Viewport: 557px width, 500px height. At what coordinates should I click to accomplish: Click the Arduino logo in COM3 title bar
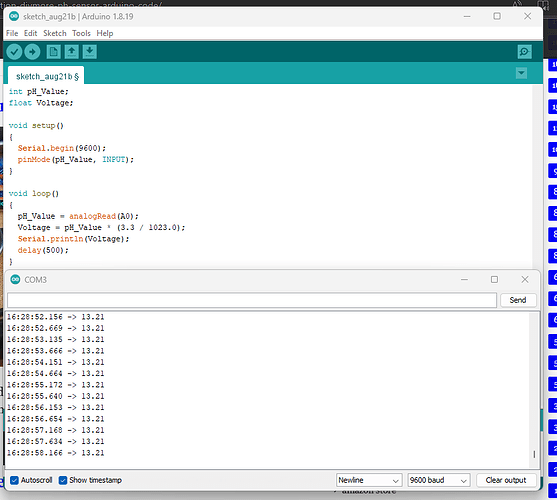pyautogui.click(x=15, y=279)
